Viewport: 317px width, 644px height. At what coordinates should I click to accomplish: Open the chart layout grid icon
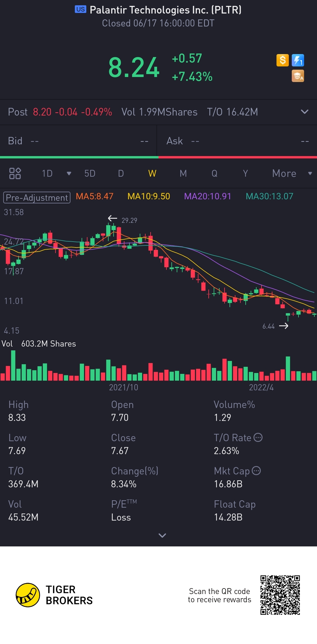(15, 173)
